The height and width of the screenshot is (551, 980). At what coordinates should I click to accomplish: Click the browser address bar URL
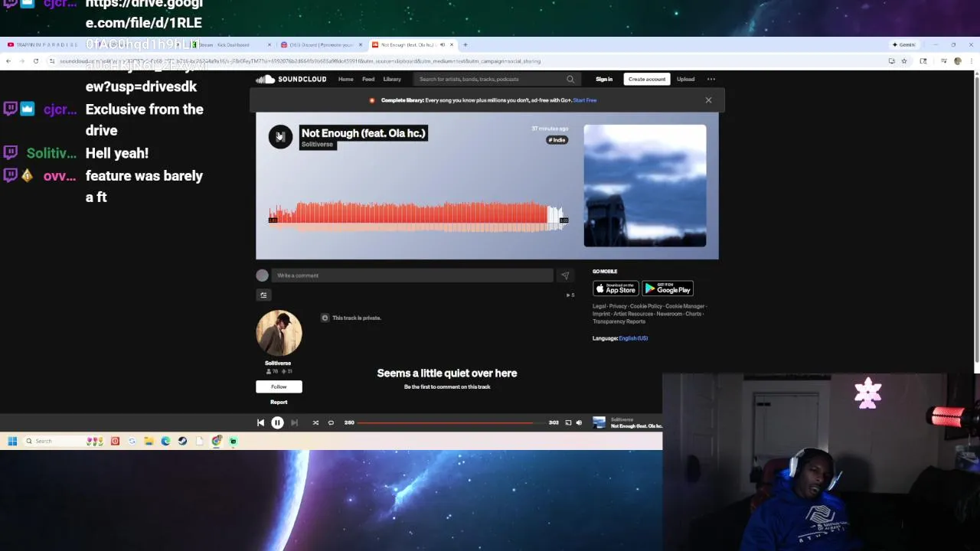click(x=299, y=61)
